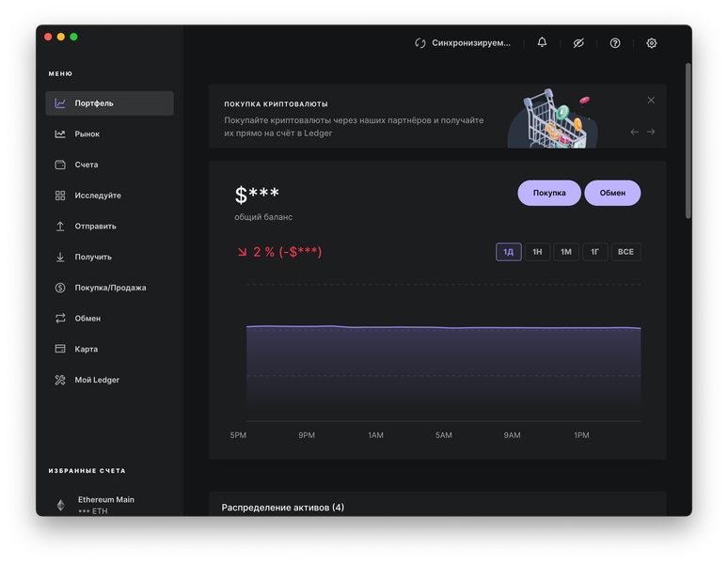Dismiss the crypto purchase banner
The image size is (728, 564).
click(x=651, y=101)
